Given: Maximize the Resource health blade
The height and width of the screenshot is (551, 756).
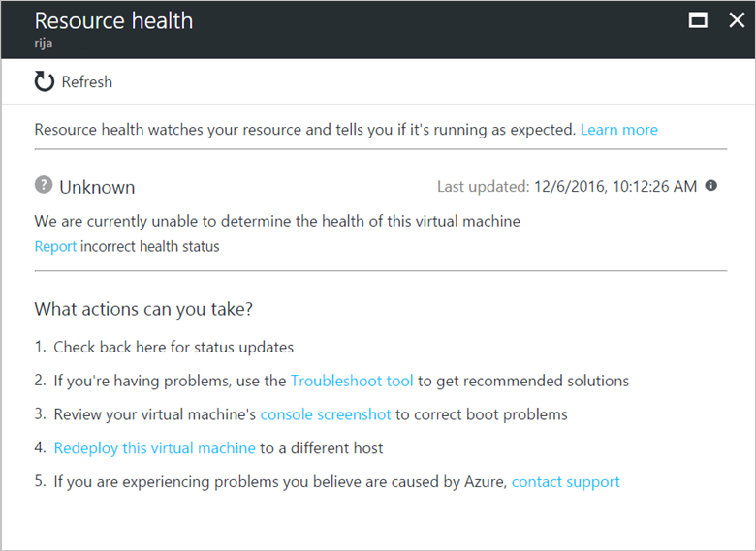Looking at the screenshot, I should coord(698,20).
